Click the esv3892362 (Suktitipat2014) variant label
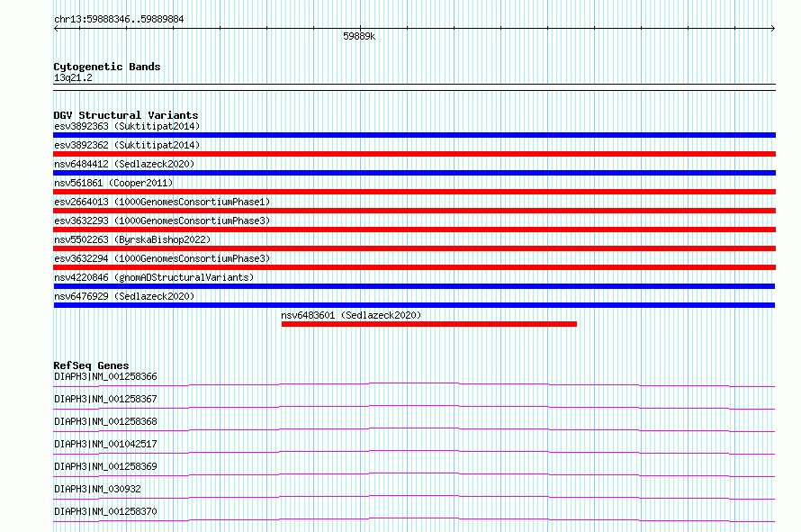 [127, 145]
